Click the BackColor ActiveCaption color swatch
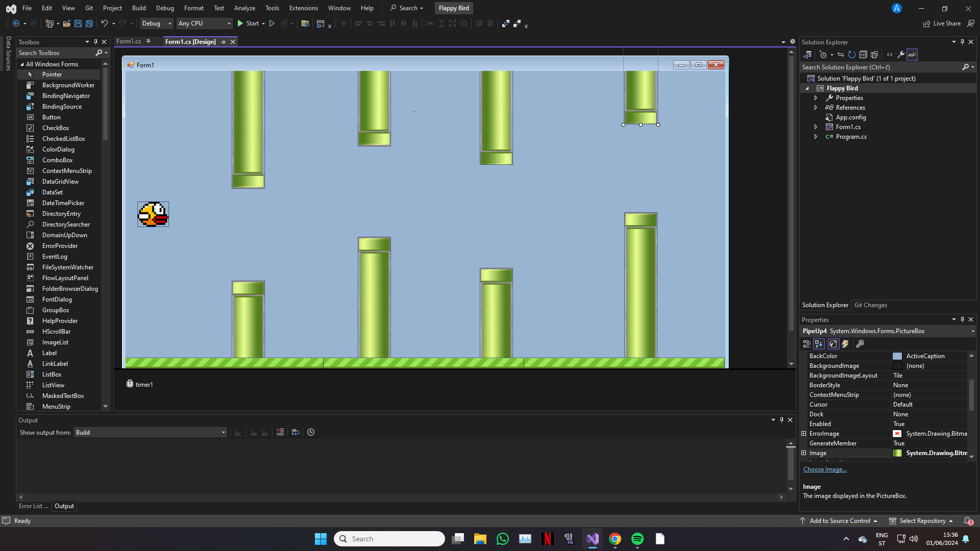 tap(897, 356)
